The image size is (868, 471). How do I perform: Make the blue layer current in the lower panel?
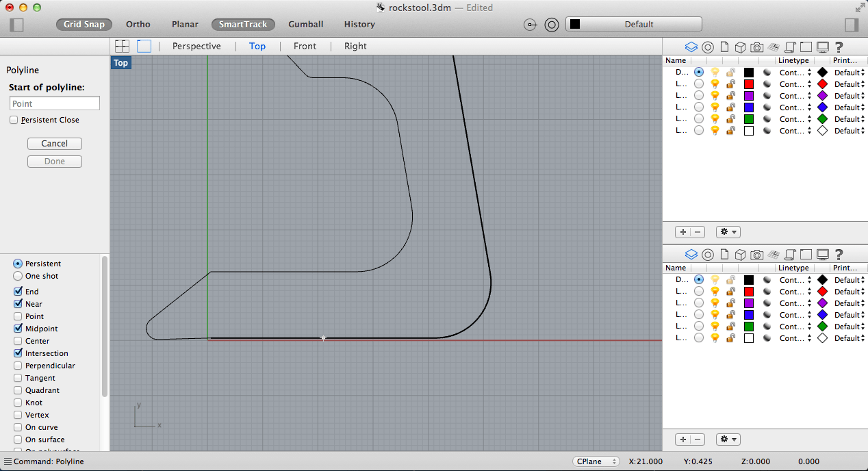(x=698, y=315)
